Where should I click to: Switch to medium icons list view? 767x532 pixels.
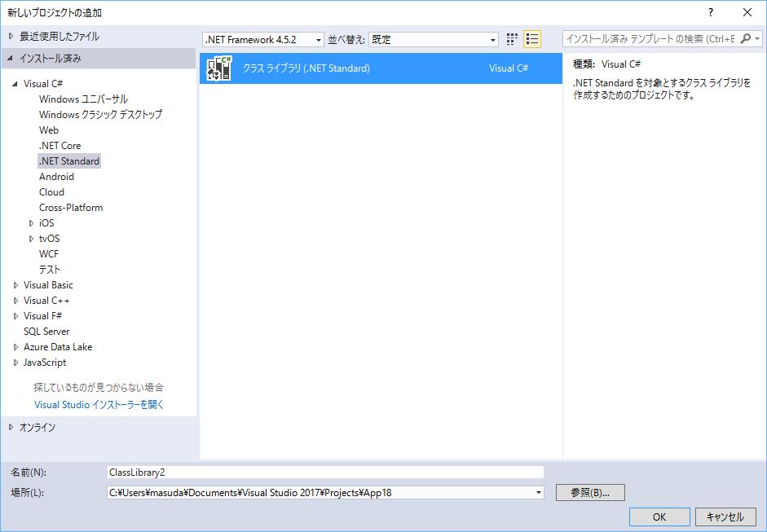tap(532, 39)
